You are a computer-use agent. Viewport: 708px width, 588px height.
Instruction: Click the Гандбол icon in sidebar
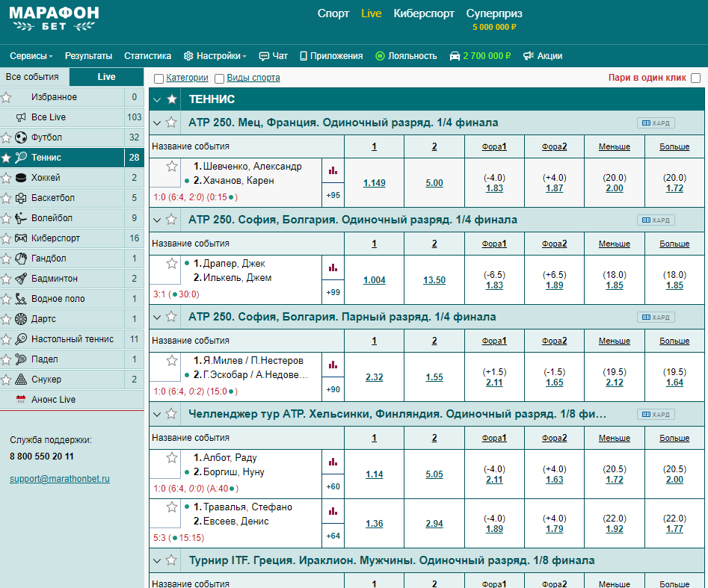[21, 258]
